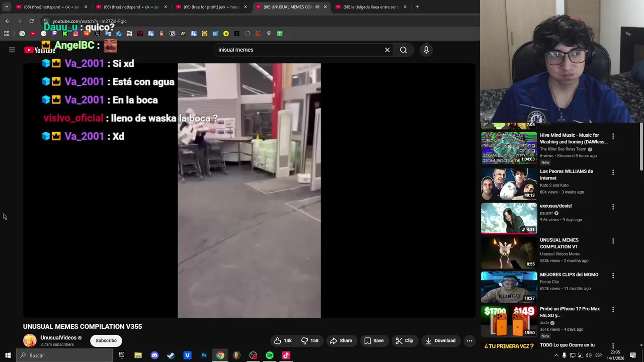
Task: Open the Share dialog
Action: pos(341,340)
